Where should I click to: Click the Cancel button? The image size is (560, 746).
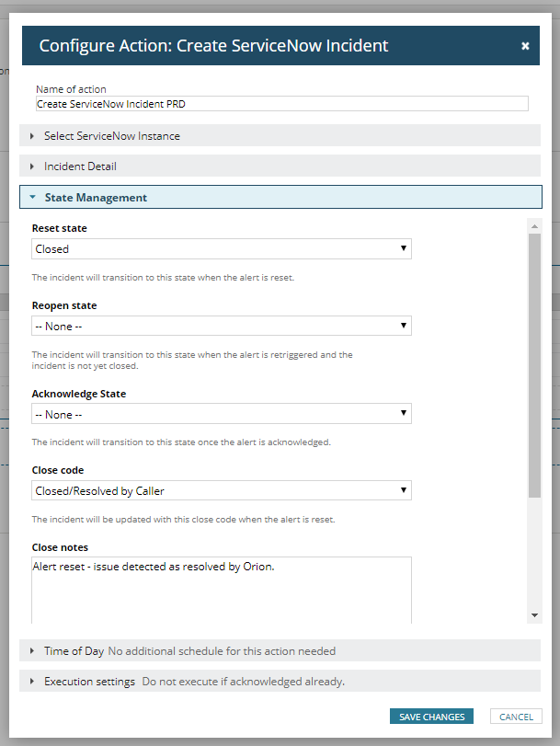516,717
